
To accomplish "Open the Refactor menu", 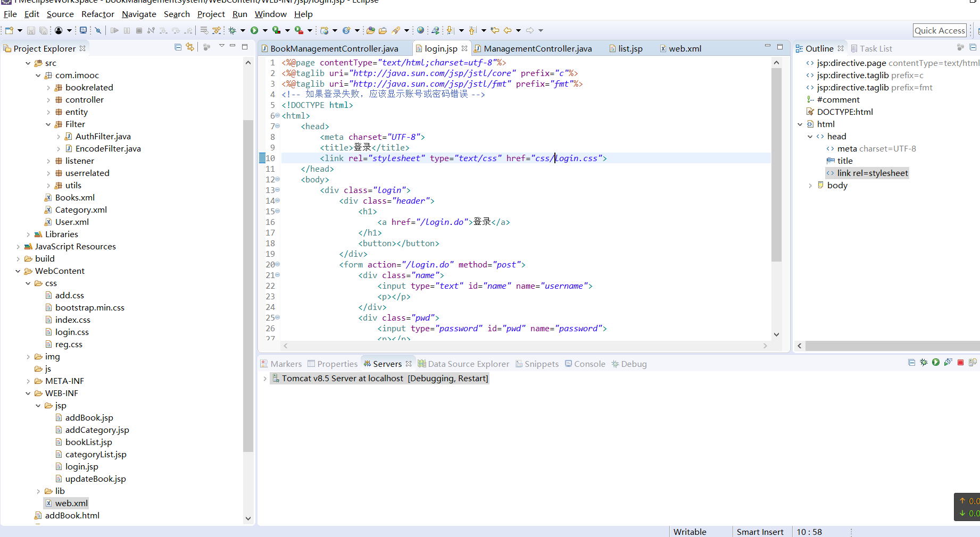I will [97, 14].
